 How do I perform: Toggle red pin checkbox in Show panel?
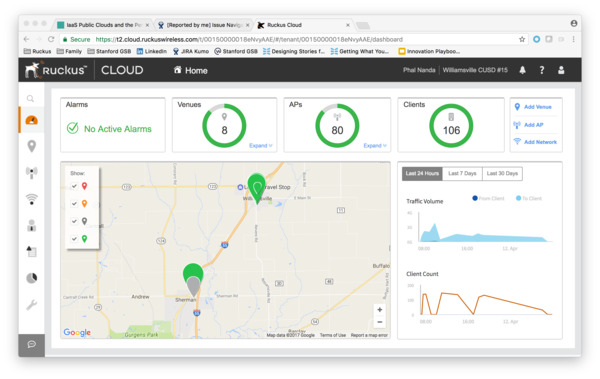[74, 186]
